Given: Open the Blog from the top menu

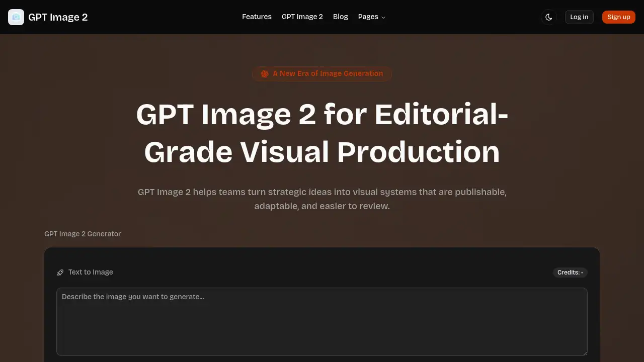Looking at the screenshot, I should pyautogui.click(x=340, y=17).
